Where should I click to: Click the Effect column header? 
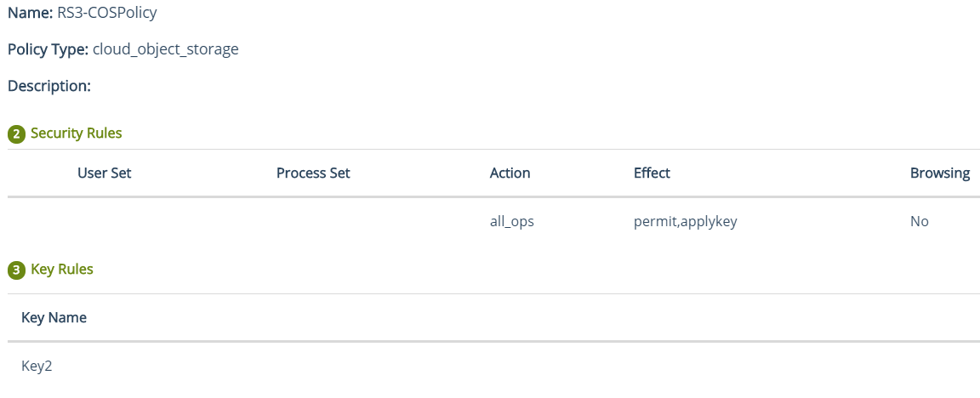click(652, 173)
